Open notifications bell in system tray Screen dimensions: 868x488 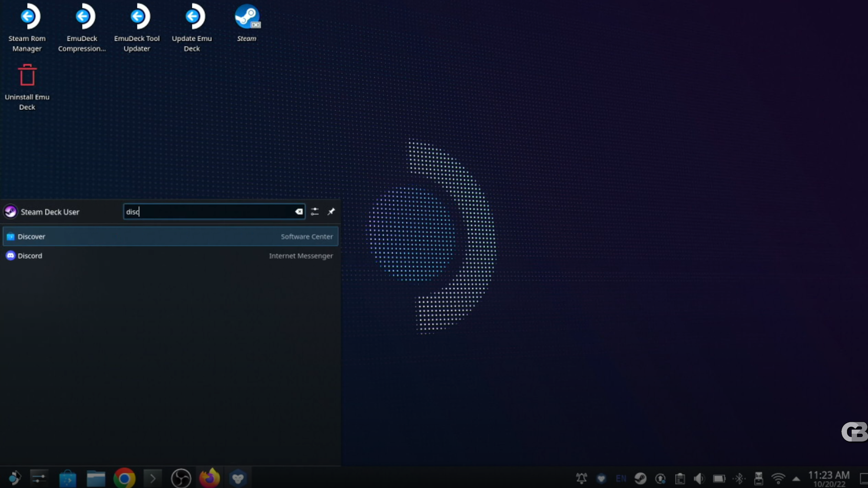tap(582, 478)
